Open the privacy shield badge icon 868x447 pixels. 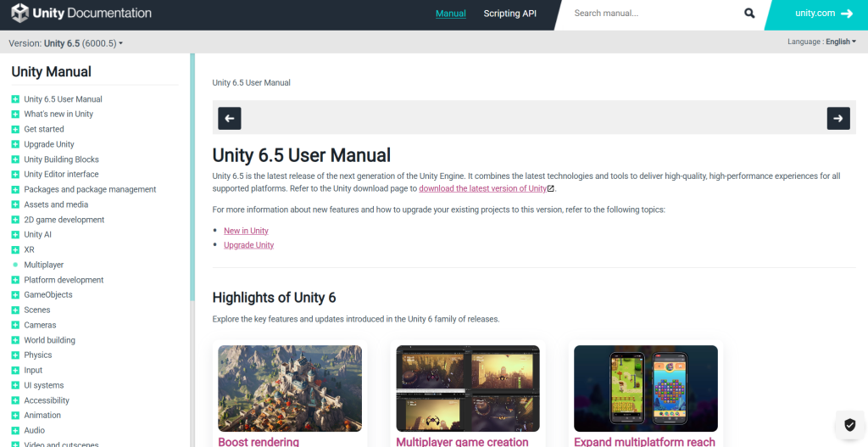(x=849, y=425)
